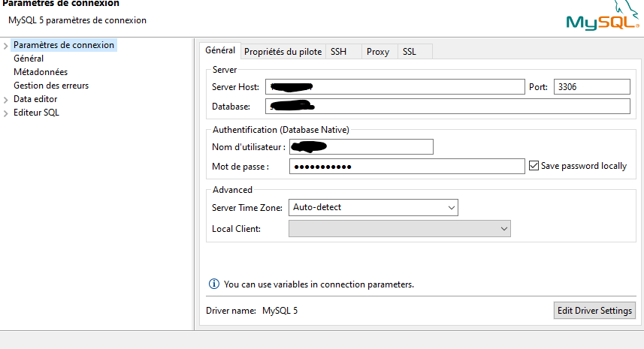Expand the Editeur SQL node arrow
The image size is (644, 349).
point(6,113)
